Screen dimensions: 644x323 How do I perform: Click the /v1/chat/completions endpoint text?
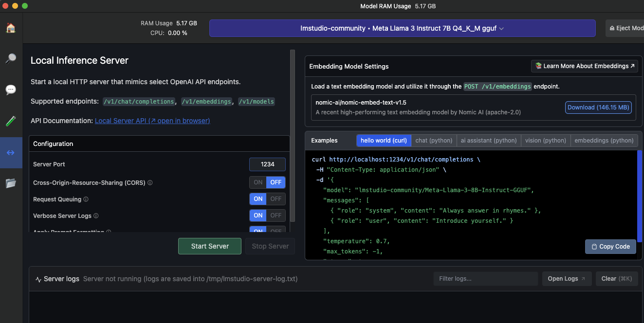coord(139,102)
